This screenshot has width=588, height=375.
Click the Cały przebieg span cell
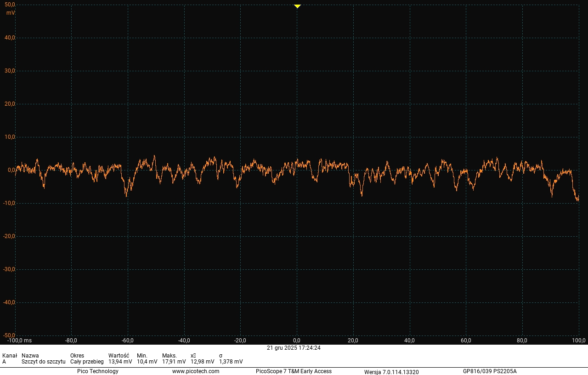(x=87, y=362)
